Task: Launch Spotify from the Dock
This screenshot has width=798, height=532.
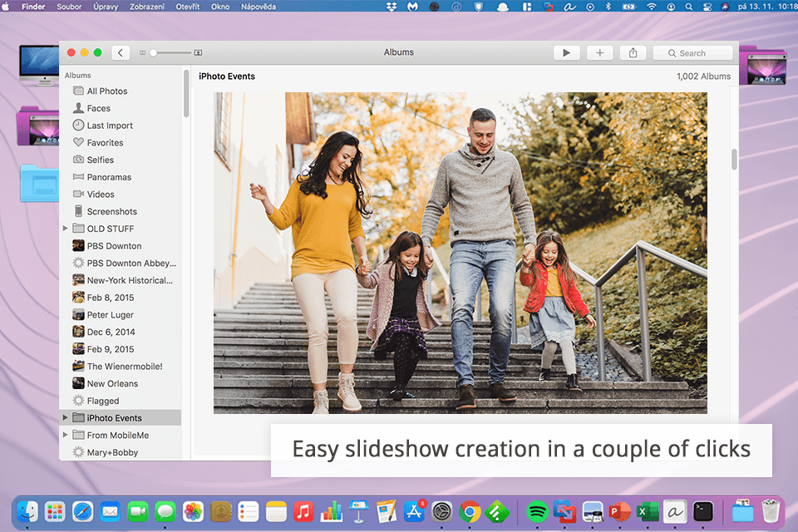Action: (x=537, y=512)
